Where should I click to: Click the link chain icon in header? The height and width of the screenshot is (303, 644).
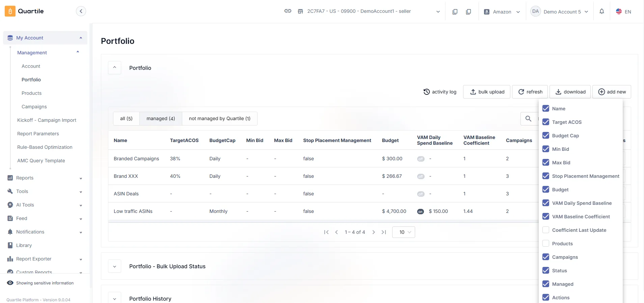(288, 11)
